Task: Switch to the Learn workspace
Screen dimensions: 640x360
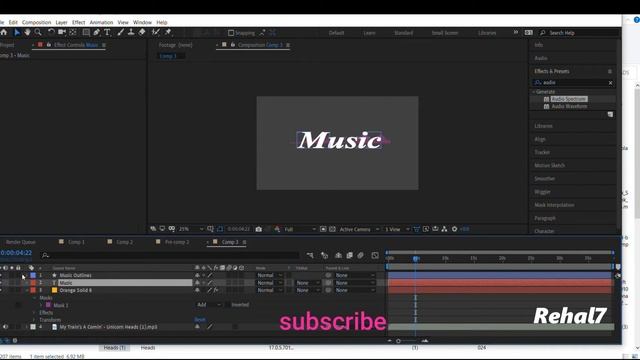Action: 369,33
